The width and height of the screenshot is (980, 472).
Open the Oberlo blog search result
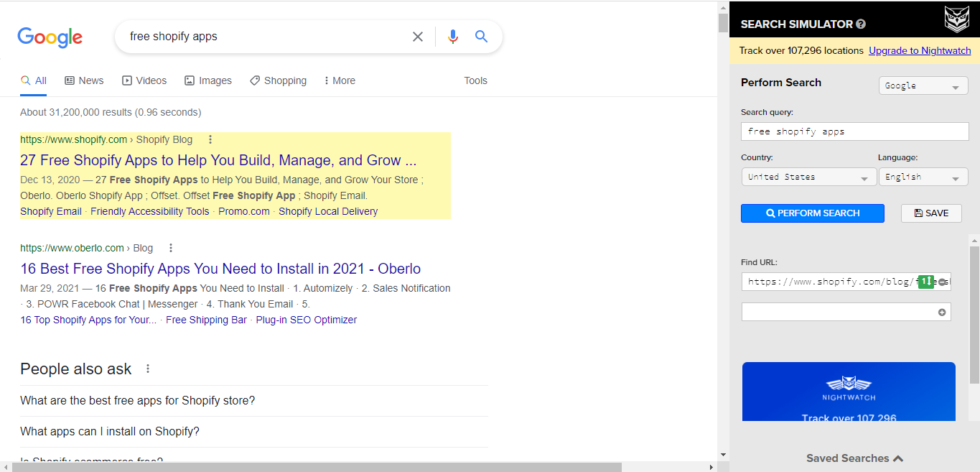[x=220, y=268]
